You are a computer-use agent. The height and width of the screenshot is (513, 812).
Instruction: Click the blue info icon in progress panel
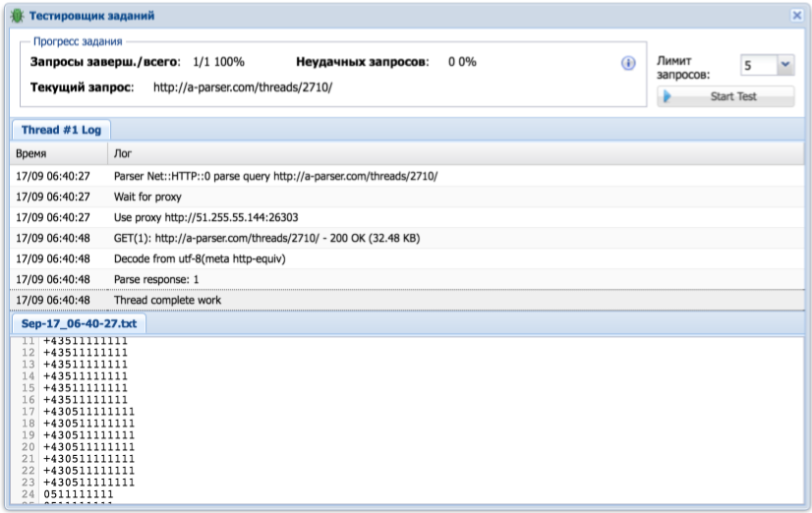pyautogui.click(x=628, y=63)
